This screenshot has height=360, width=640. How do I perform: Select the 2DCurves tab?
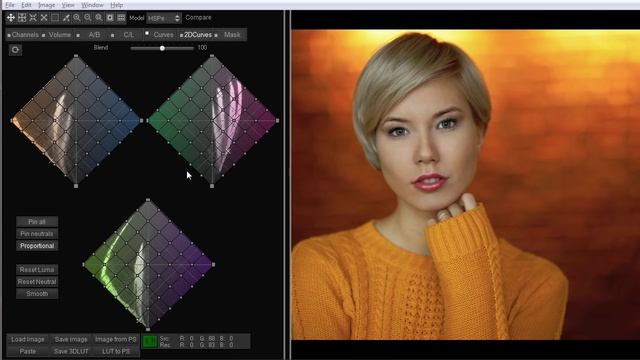pos(198,35)
